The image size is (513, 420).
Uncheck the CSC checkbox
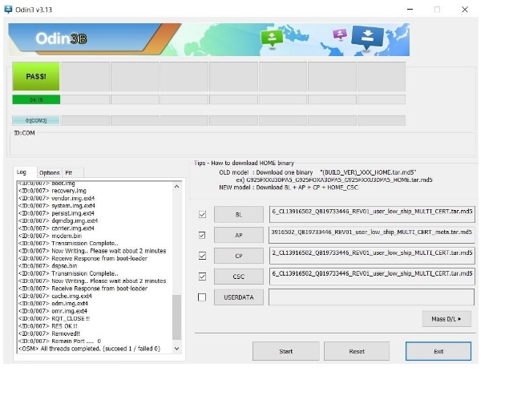202,277
